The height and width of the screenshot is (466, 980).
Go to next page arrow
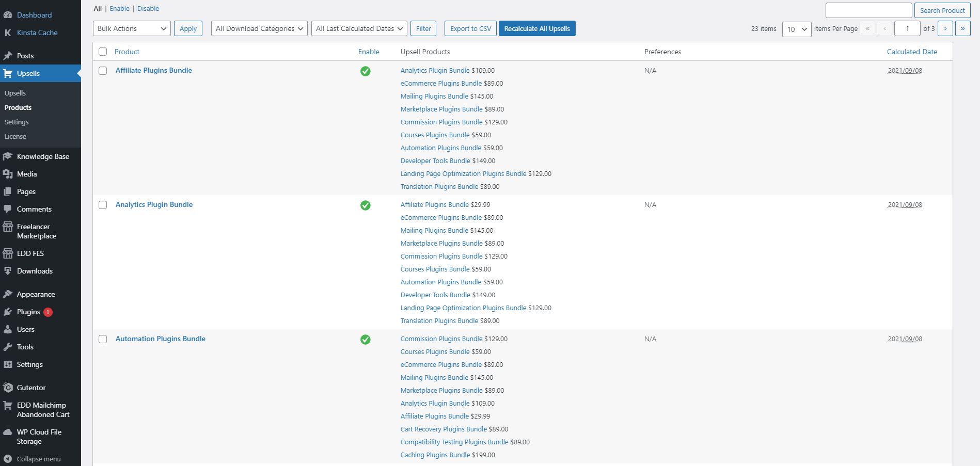tap(945, 28)
